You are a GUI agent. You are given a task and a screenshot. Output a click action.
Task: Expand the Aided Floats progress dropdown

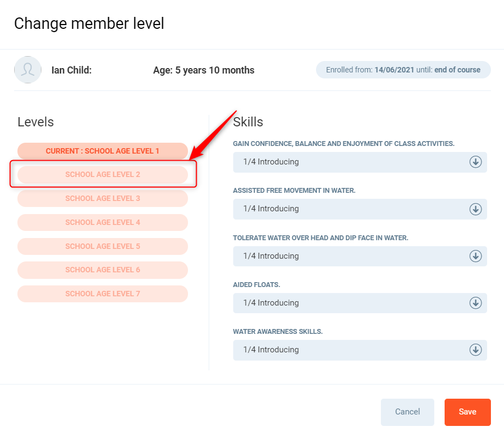351,303
